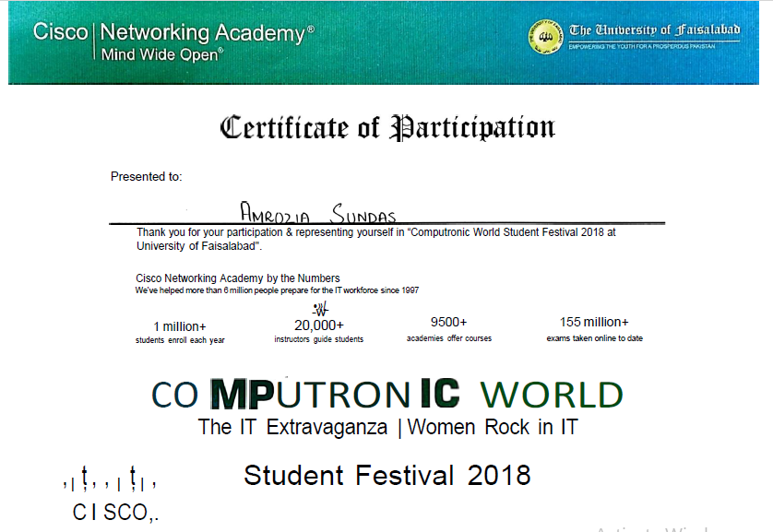The width and height of the screenshot is (773, 532).
Task: Click the 'COMPUTRONIC' logo word
Action: pyautogui.click(x=305, y=394)
